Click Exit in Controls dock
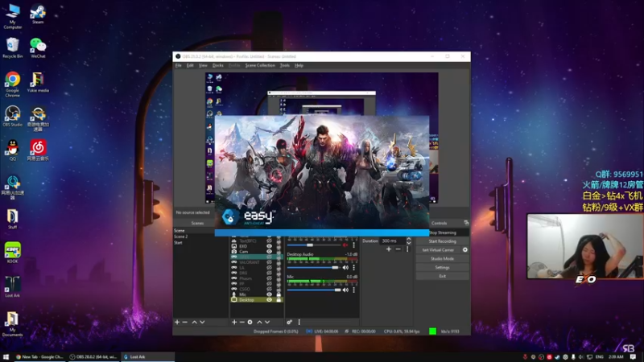This screenshot has height=362, width=644. (x=442, y=276)
